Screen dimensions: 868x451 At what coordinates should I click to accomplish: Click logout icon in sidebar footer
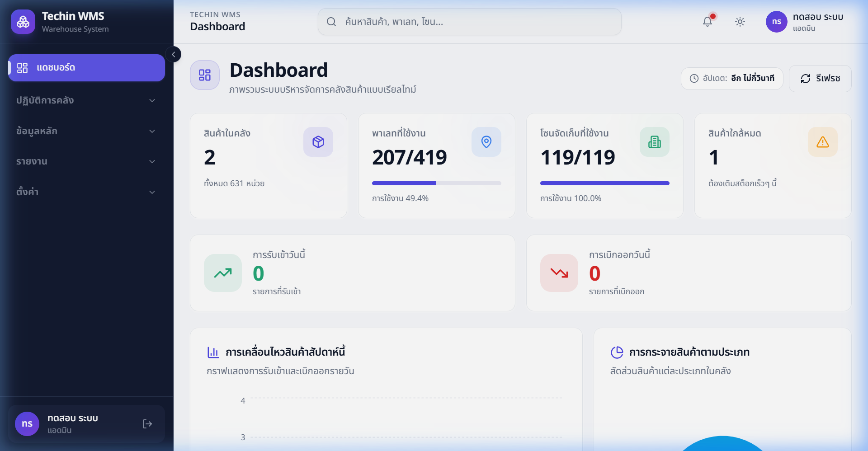coord(147,424)
